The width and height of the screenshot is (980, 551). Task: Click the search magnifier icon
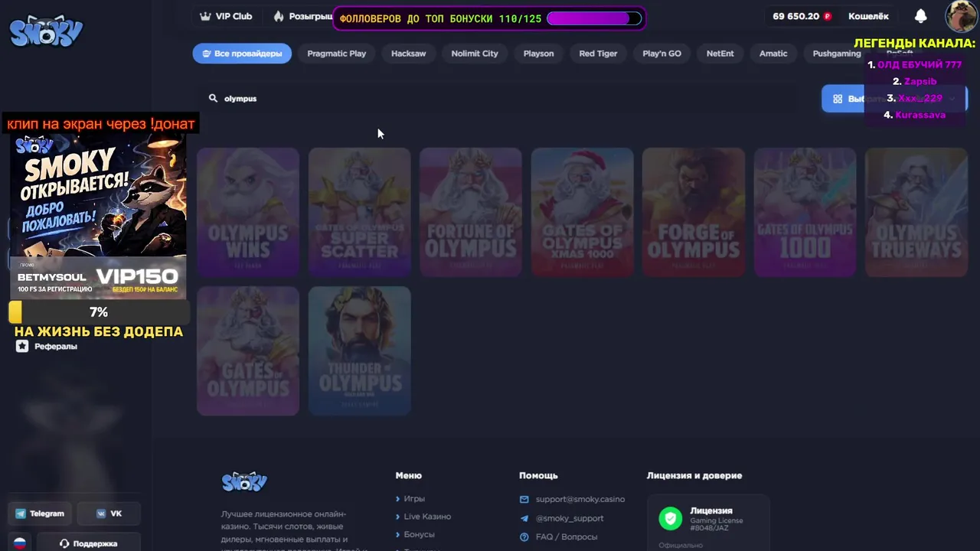click(x=214, y=98)
